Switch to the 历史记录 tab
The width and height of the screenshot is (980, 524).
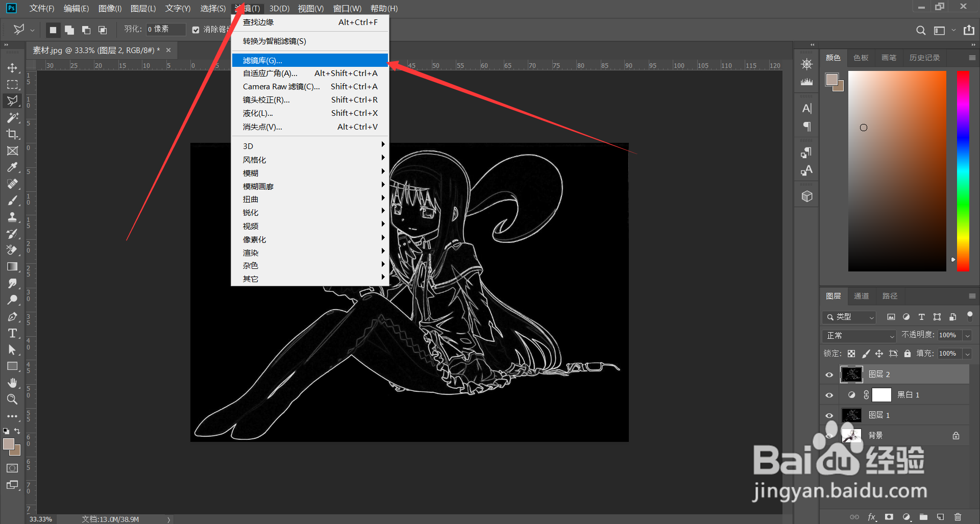tap(924, 58)
